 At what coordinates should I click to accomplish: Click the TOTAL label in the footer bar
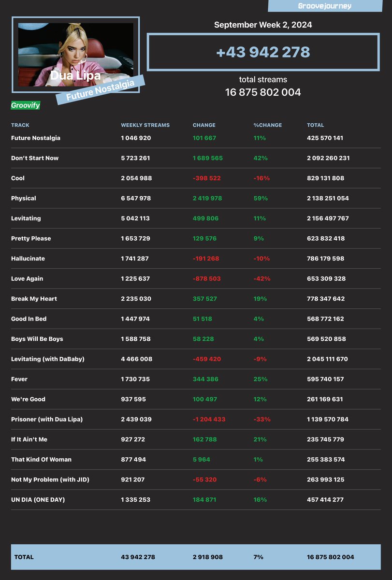[x=24, y=557]
